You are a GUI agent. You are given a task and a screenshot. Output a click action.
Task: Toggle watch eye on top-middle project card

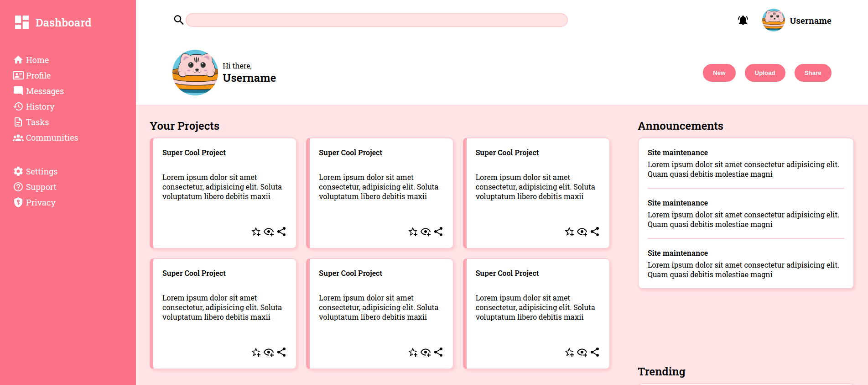pyautogui.click(x=426, y=232)
